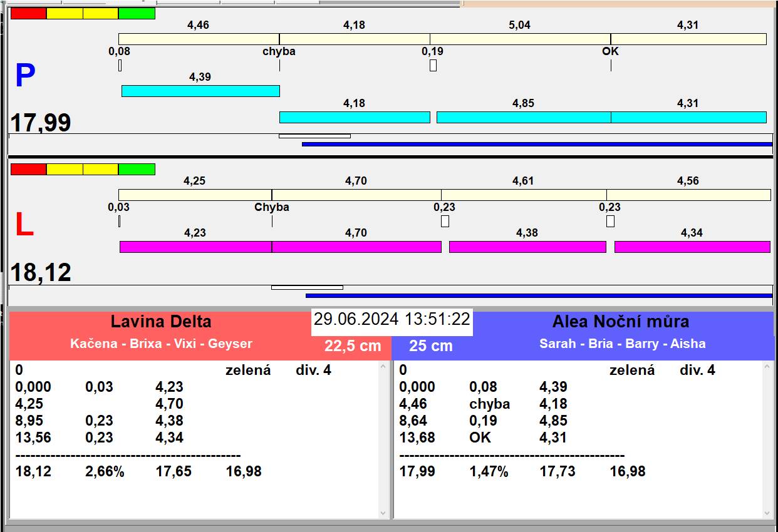Click the 17,99 total time in lane P
The width and height of the screenshot is (778, 532).
[41, 123]
